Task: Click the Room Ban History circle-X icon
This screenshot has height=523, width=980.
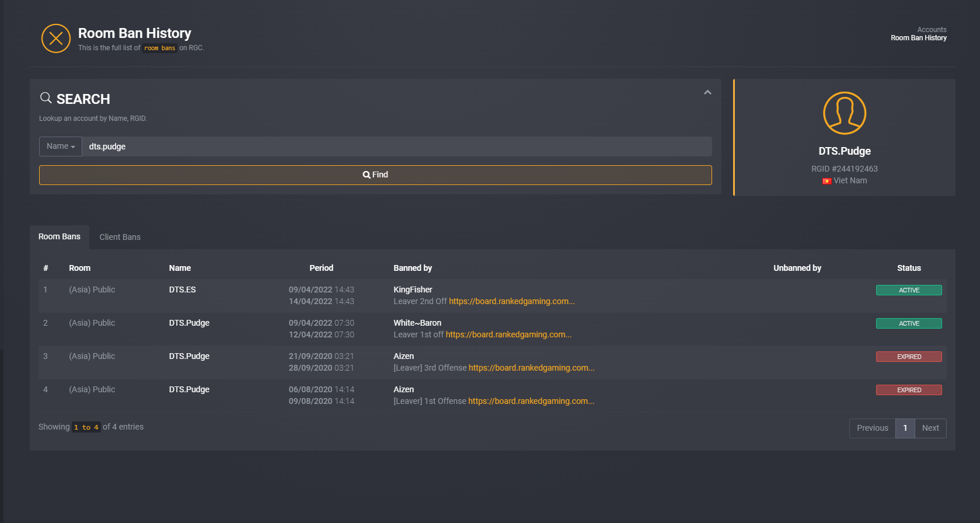Action: [x=56, y=39]
